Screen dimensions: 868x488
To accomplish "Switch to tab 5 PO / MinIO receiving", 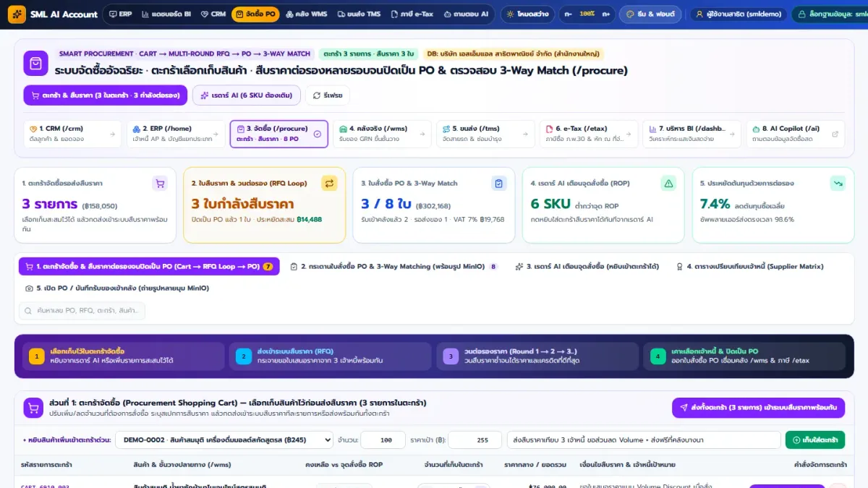I will [117, 288].
